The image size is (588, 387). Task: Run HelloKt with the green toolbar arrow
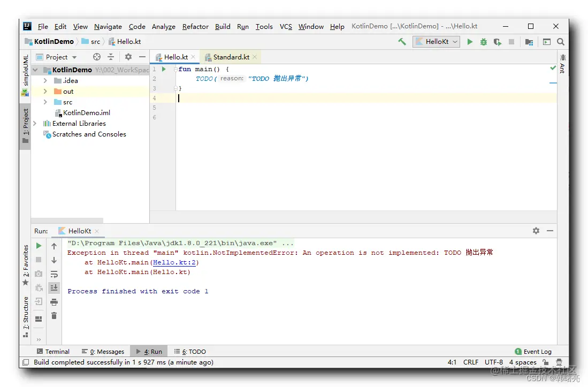470,42
